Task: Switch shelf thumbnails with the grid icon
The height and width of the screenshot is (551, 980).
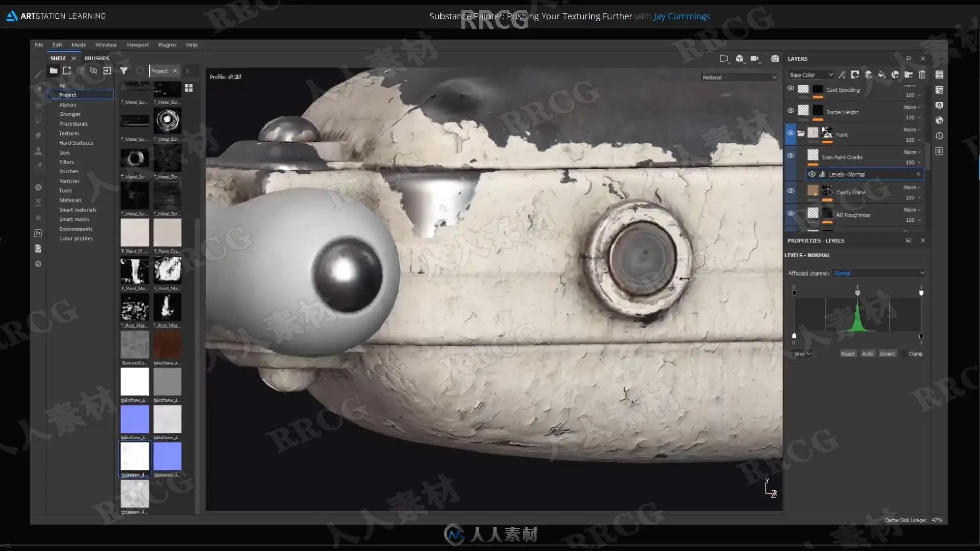Action: coord(189,88)
